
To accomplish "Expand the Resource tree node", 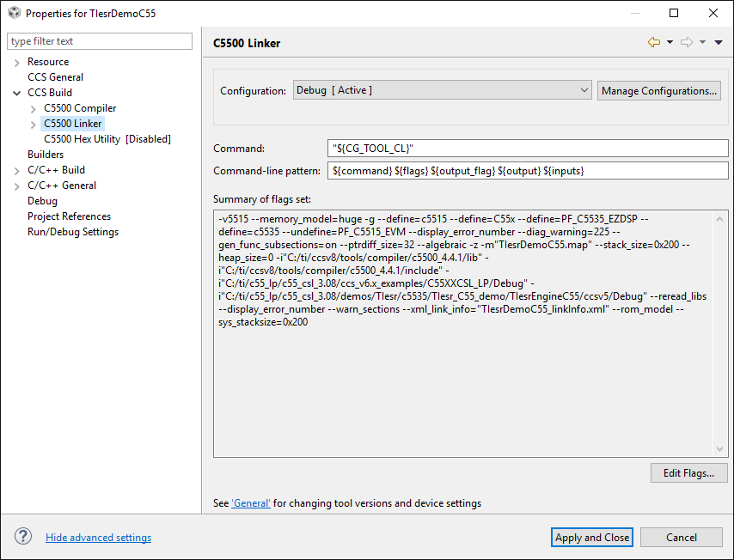I will tap(17, 62).
